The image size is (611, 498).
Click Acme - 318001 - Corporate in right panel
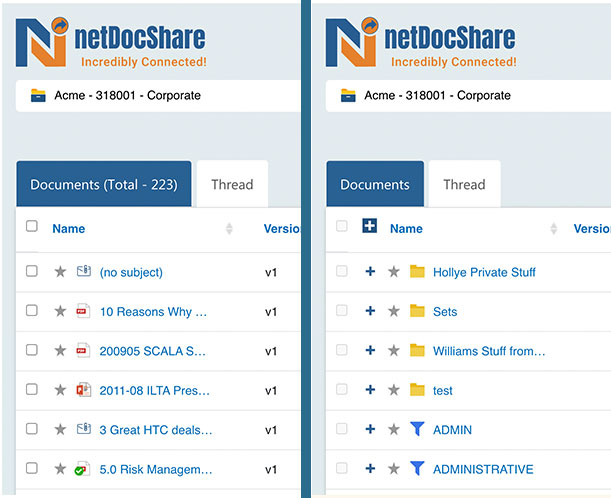pos(437,95)
